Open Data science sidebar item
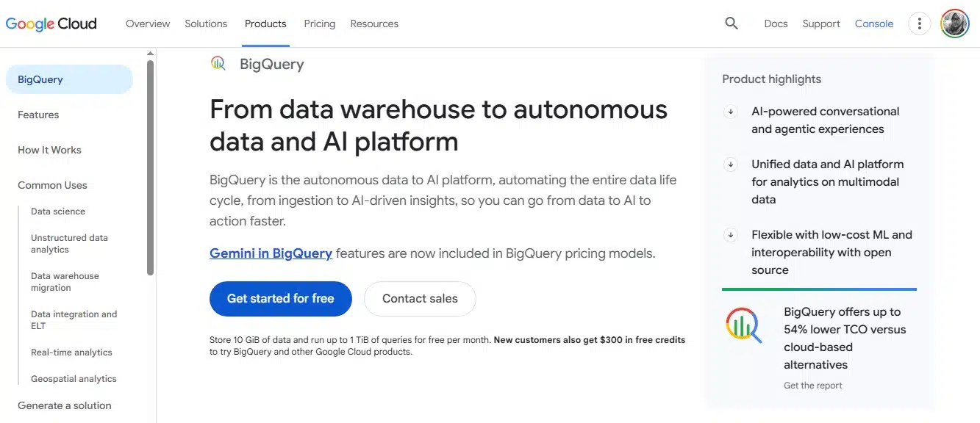This screenshot has height=423, width=980. tap(58, 211)
